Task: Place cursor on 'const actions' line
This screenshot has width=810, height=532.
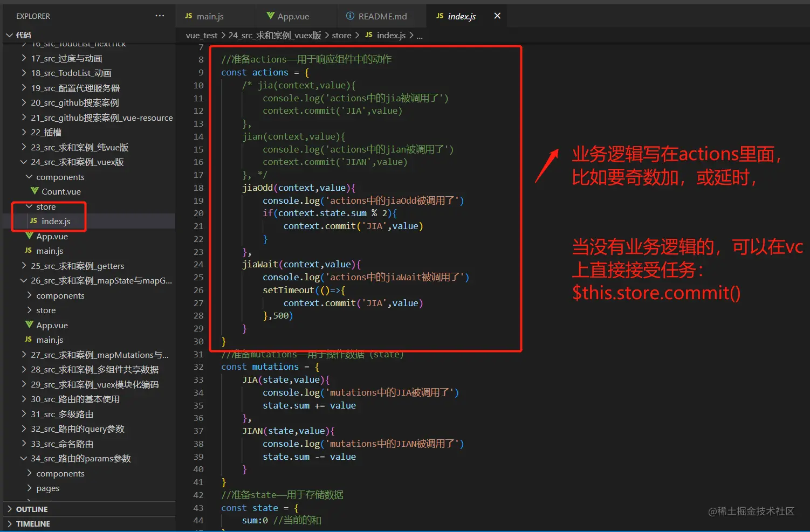Action: 265,72
